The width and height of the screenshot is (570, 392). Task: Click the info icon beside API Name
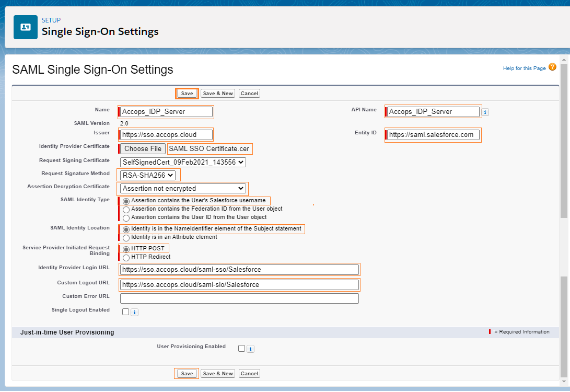pyautogui.click(x=485, y=112)
